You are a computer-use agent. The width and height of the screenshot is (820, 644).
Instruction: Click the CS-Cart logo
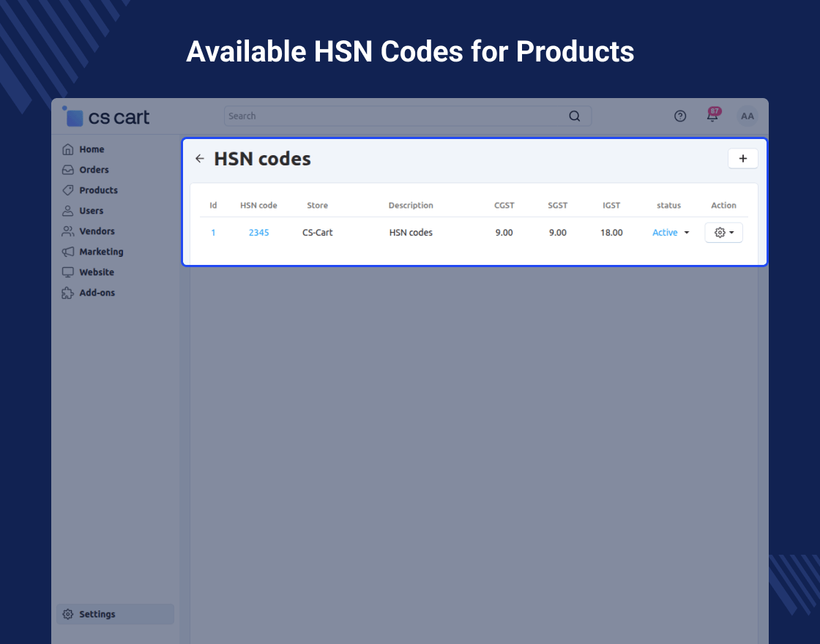coord(106,116)
